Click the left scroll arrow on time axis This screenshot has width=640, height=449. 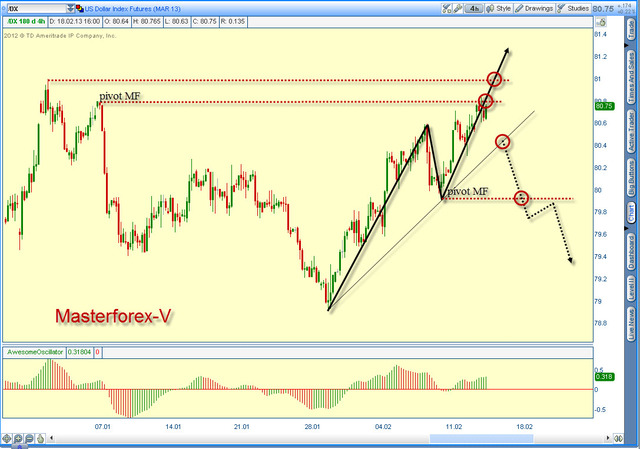pos(51,438)
